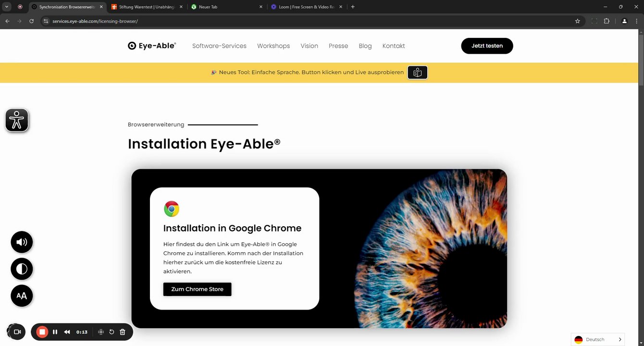
Task: Click the Einfache Sprache book icon button
Action: (x=418, y=73)
